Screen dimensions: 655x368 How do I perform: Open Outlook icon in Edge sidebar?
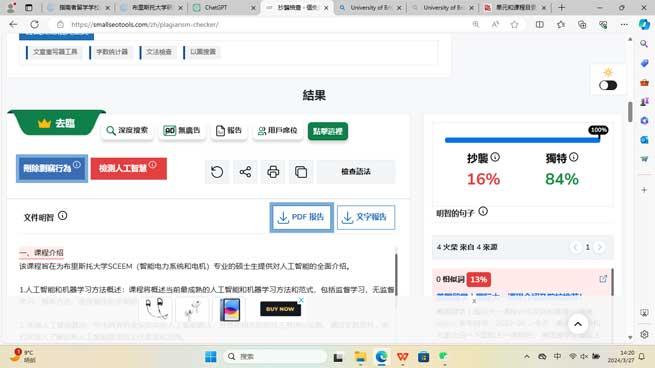point(644,140)
